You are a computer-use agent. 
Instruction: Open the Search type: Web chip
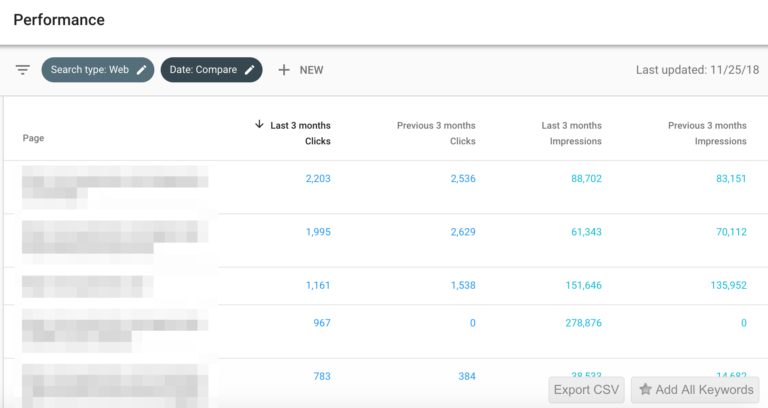pyautogui.click(x=97, y=70)
